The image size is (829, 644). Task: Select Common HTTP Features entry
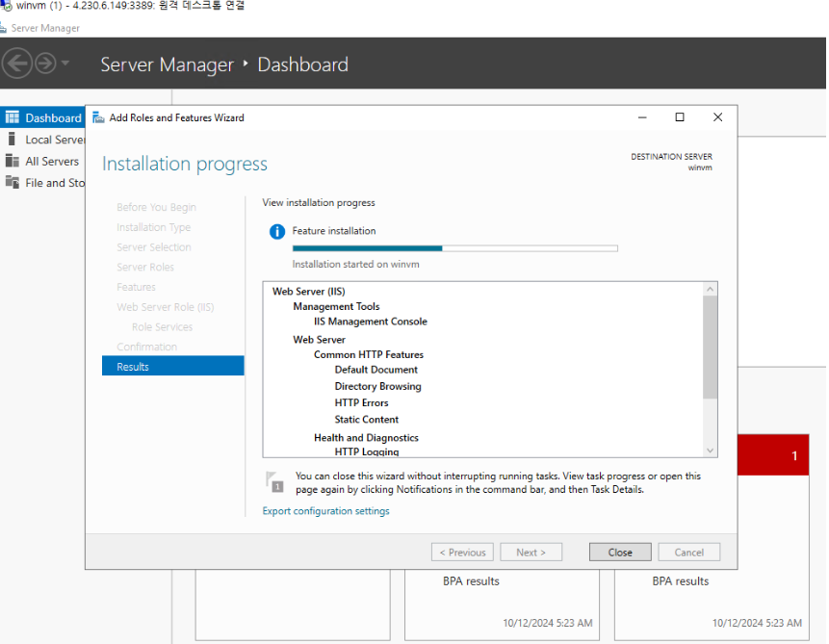pyautogui.click(x=369, y=354)
